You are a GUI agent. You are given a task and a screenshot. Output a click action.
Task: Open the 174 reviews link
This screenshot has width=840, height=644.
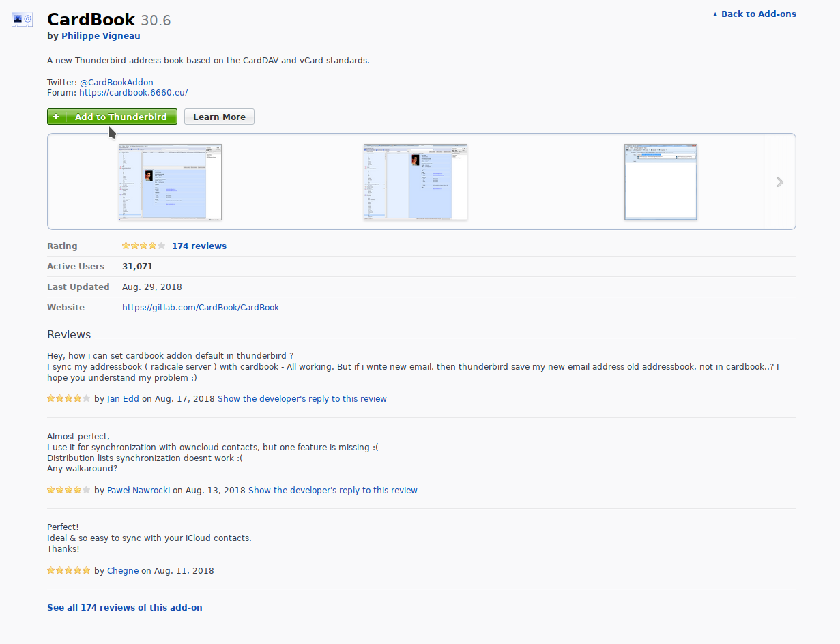click(x=199, y=246)
